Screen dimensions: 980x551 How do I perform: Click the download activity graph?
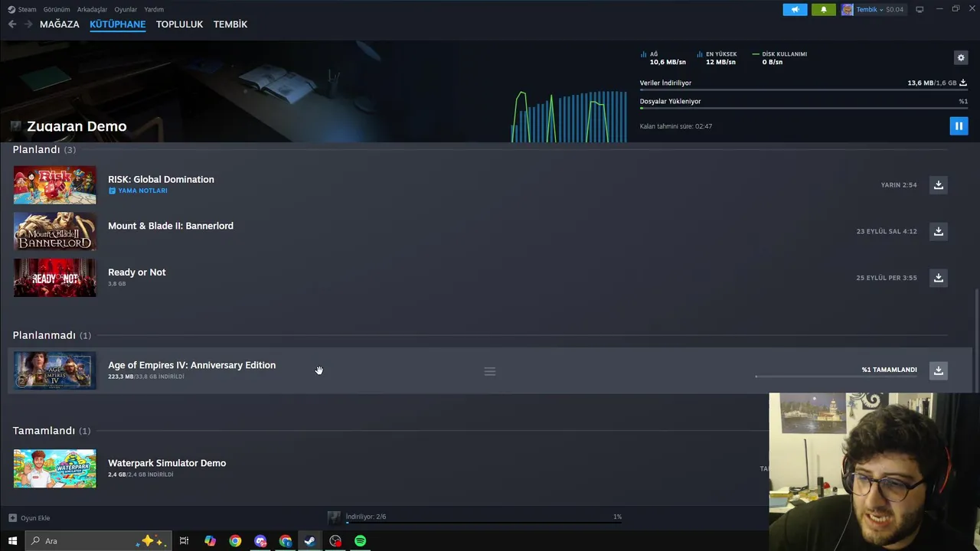[569, 116]
